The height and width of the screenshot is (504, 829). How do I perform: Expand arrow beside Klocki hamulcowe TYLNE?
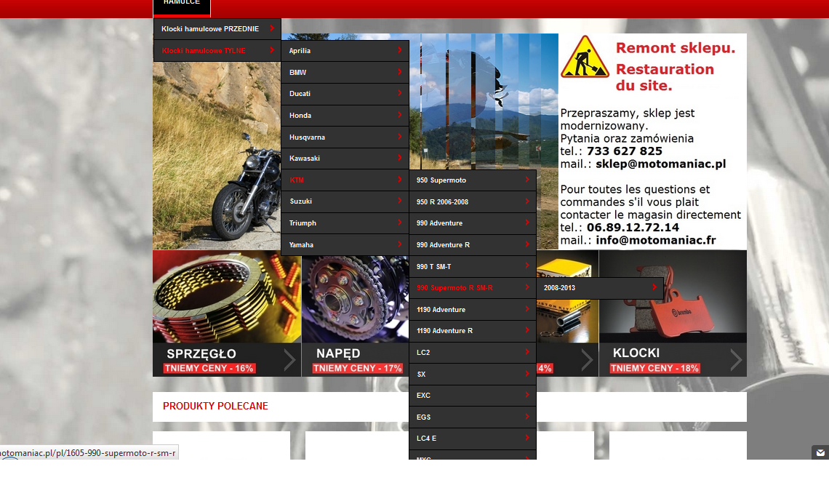click(x=272, y=50)
